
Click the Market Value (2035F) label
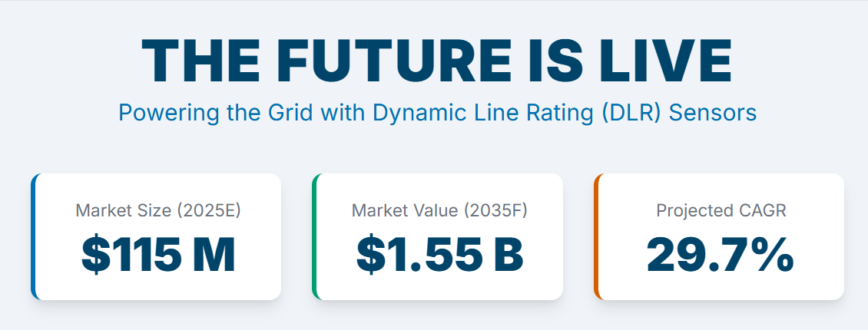pos(439,210)
